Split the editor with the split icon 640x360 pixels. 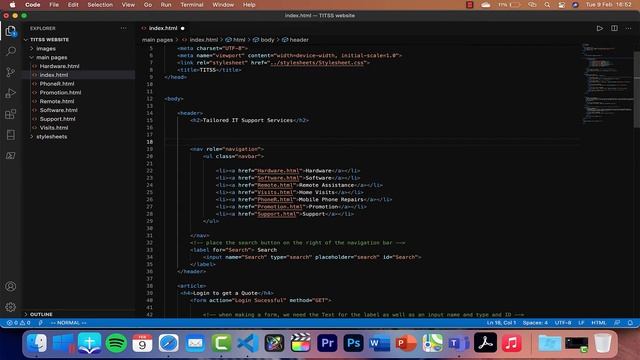[x=614, y=28]
